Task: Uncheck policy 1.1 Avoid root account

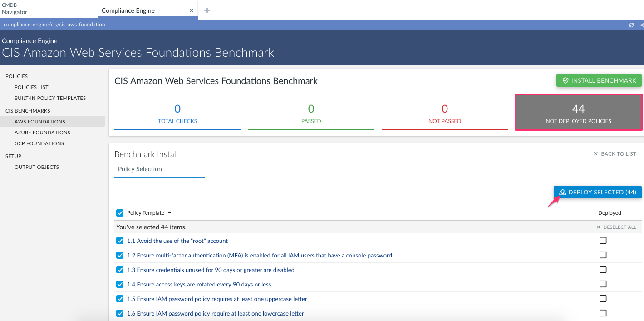Action: click(120, 241)
